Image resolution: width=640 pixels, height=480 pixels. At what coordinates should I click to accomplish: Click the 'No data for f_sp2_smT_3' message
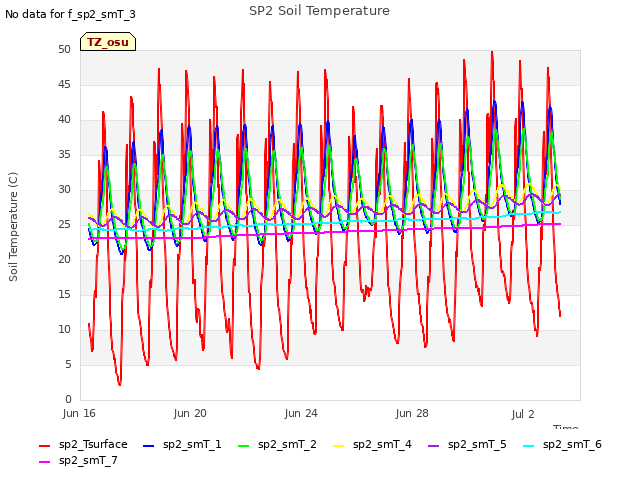tap(70, 14)
